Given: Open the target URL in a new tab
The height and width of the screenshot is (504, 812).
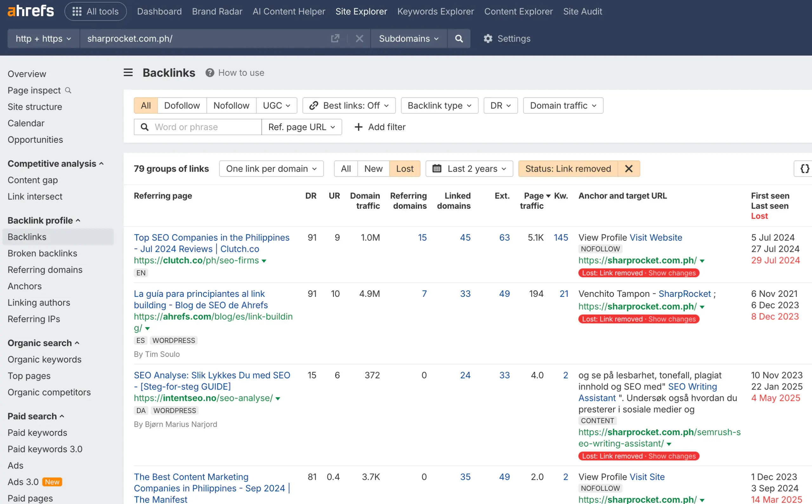Looking at the screenshot, I should pyautogui.click(x=335, y=38).
